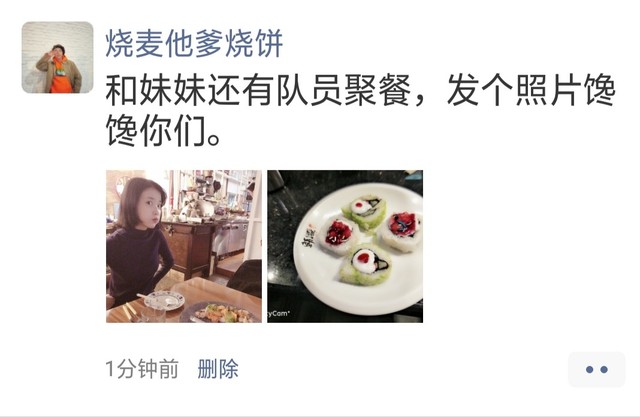The height and width of the screenshot is (417, 640).
Task: Open profile of 烧麦他爹烧饼
Action: pyautogui.click(x=194, y=44)
